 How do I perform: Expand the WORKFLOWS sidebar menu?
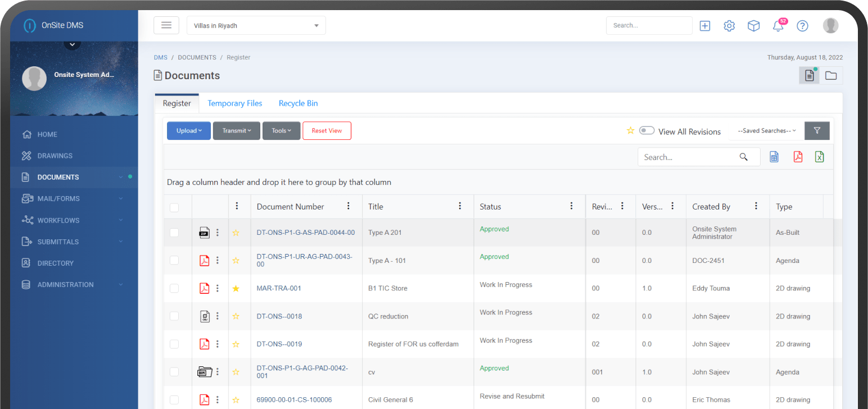(74, 220)
